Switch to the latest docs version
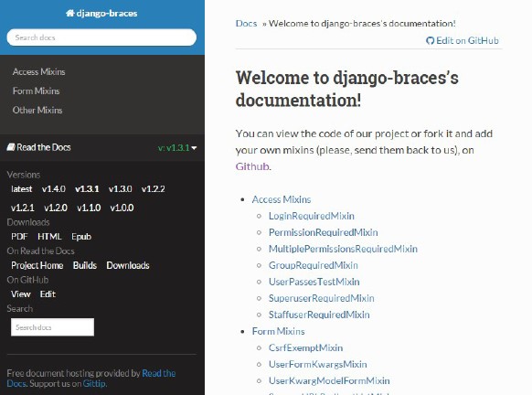 click(21, 189)
